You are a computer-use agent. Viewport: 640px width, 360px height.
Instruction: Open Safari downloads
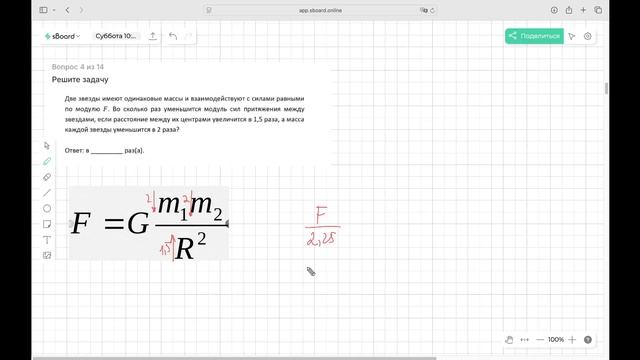(554, 10)
